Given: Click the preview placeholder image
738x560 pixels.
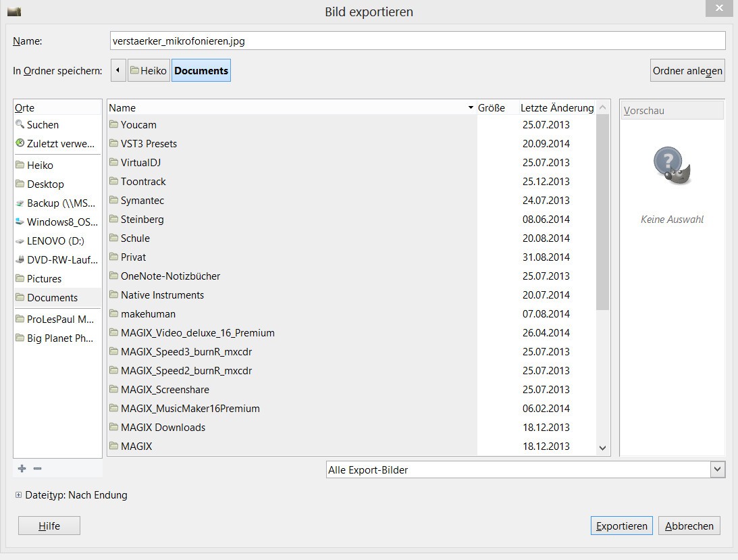Looking at the screenshot, I should (x=671, y=166).
